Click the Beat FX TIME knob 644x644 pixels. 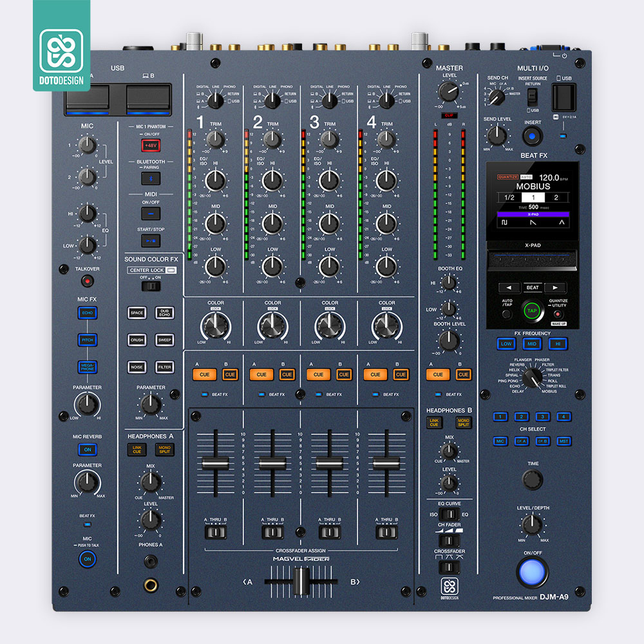533,479
